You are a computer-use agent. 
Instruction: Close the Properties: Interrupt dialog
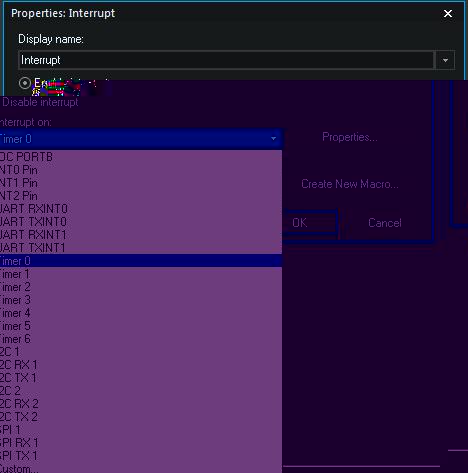point(448,14)
